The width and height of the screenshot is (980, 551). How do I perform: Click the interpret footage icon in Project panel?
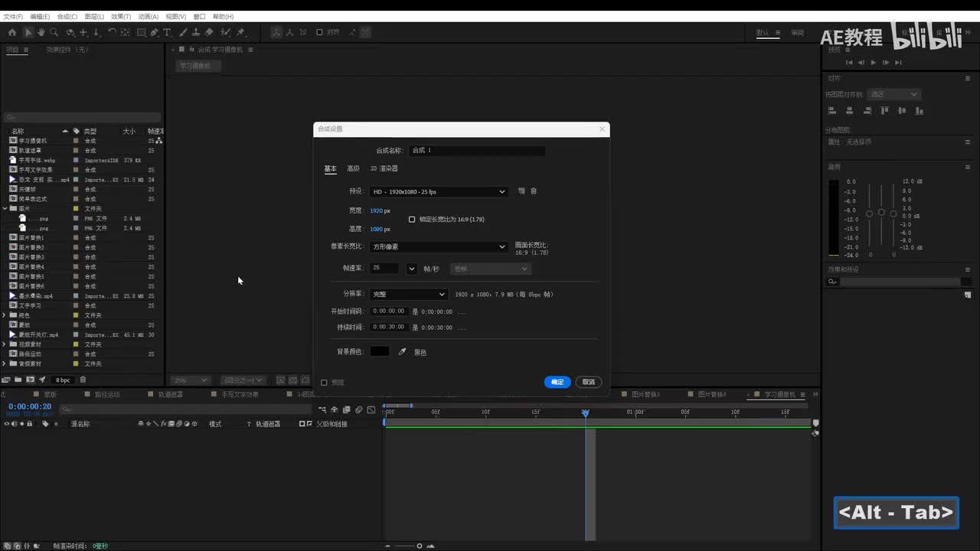pos(6,380)
